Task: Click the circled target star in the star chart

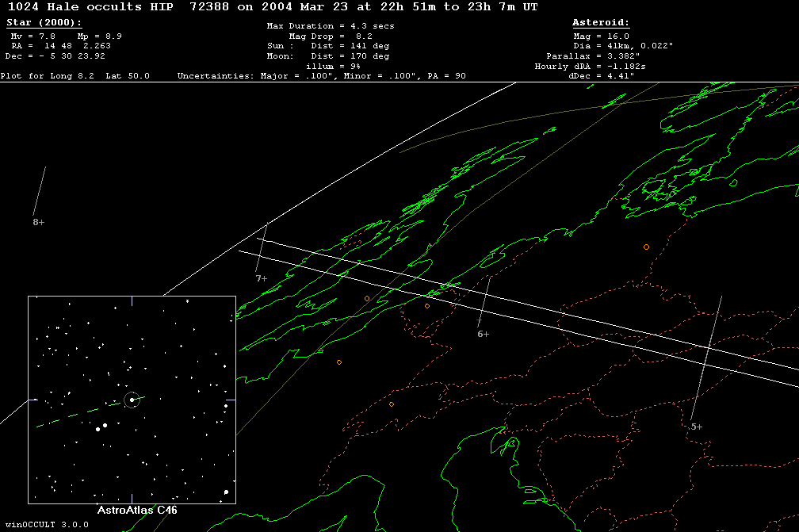Action: [132, 400]
